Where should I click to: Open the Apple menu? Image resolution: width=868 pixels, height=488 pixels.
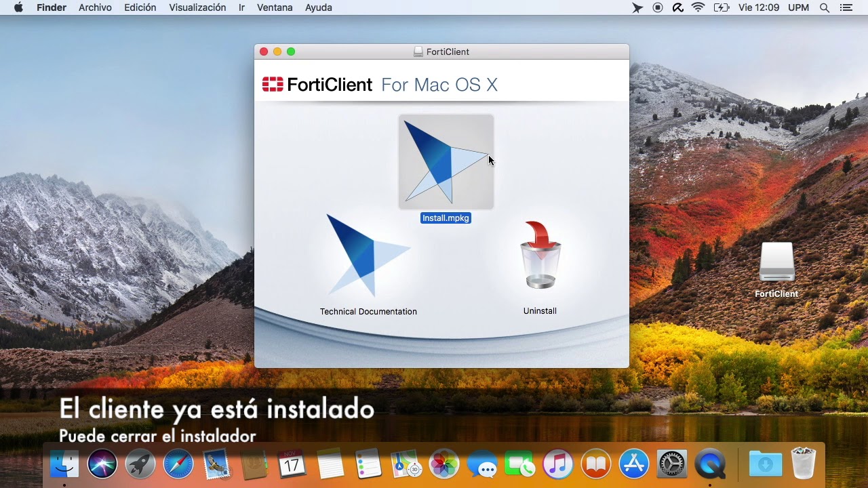tap(18, 7)
